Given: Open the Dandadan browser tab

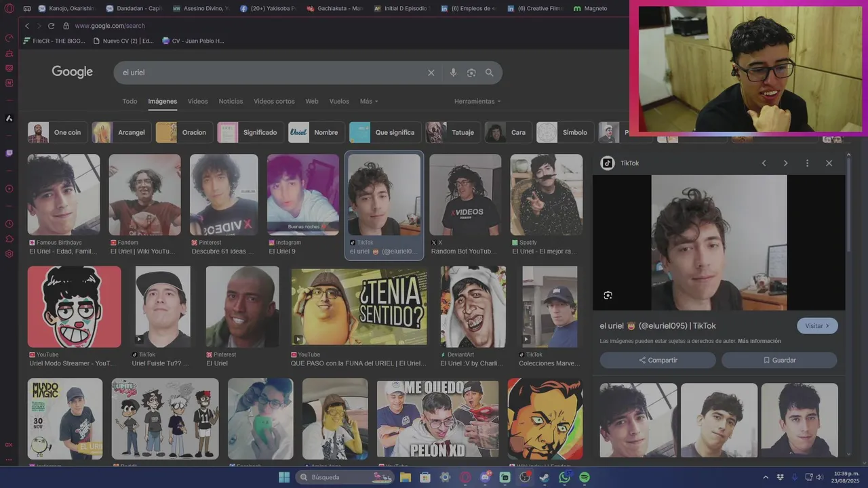Looking at the screenshot, I should (x=134, y=9).
